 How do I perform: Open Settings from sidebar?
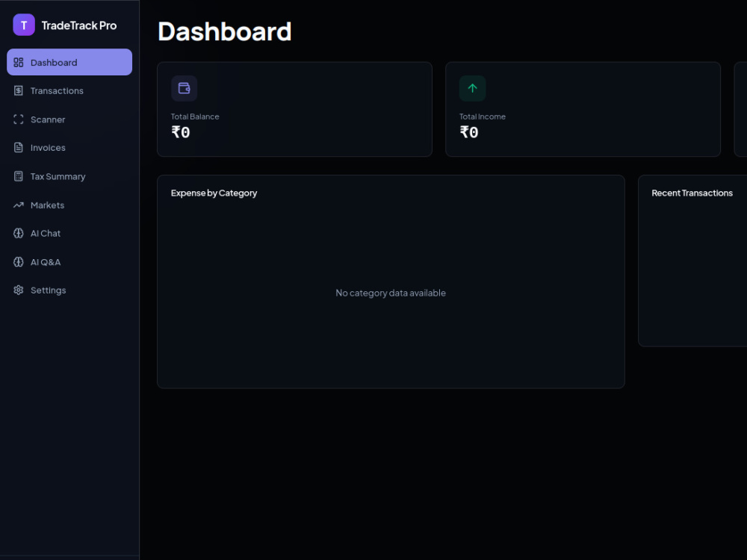click(x=69, y=290)
